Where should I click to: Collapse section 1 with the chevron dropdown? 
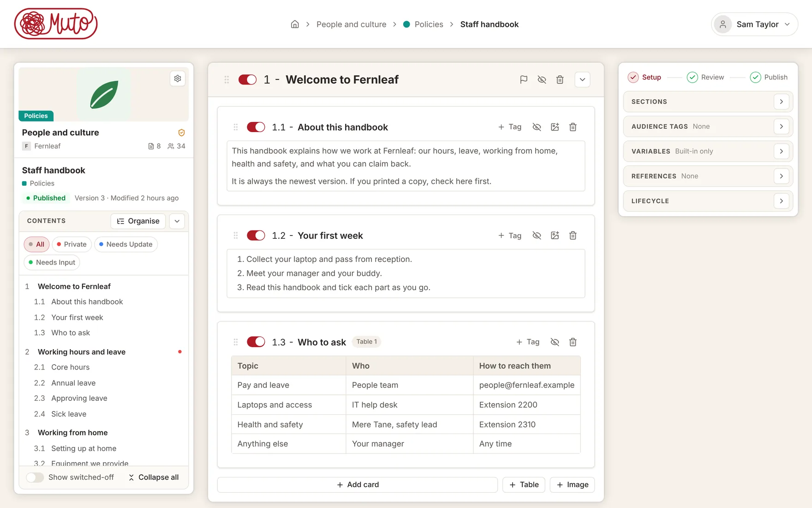tap(582, 79)
